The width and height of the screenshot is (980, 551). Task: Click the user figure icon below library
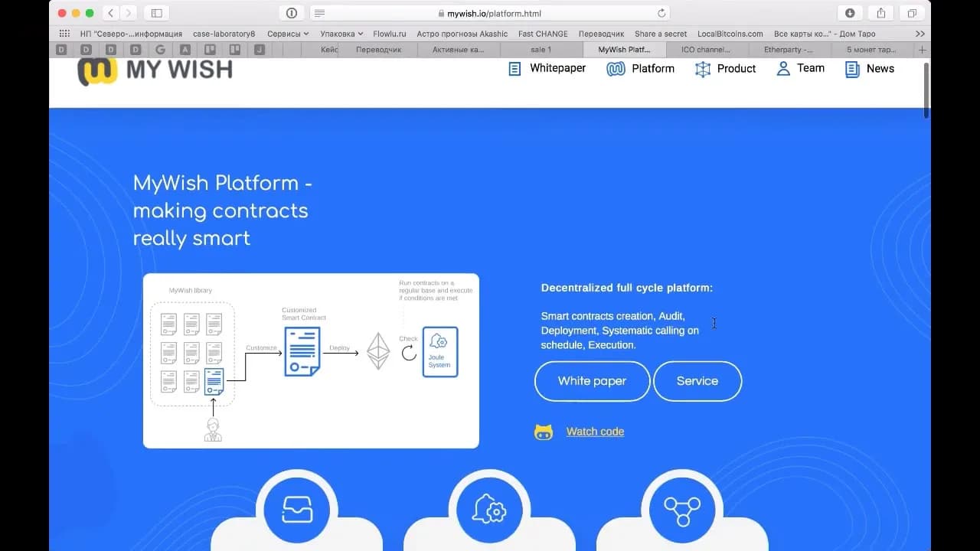click(213, 430)
